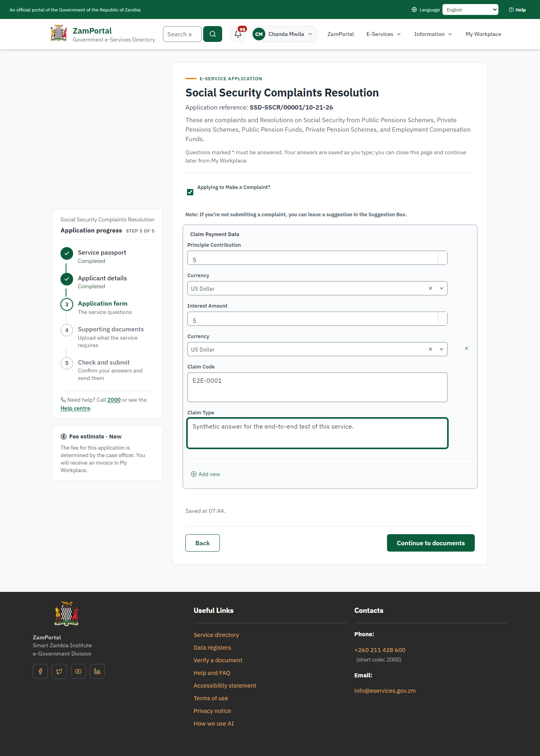
Task: Click the CM user avatar
Action: click(259, 34)
